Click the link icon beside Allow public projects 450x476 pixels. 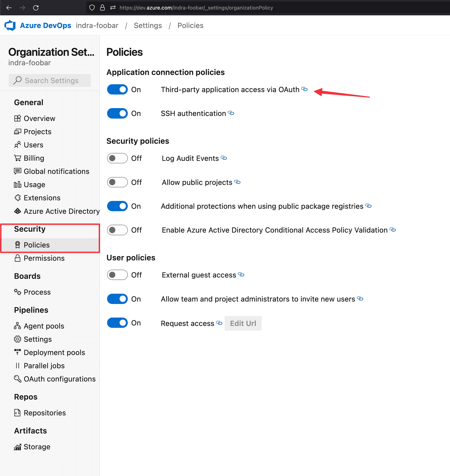(x=237, y=182)
